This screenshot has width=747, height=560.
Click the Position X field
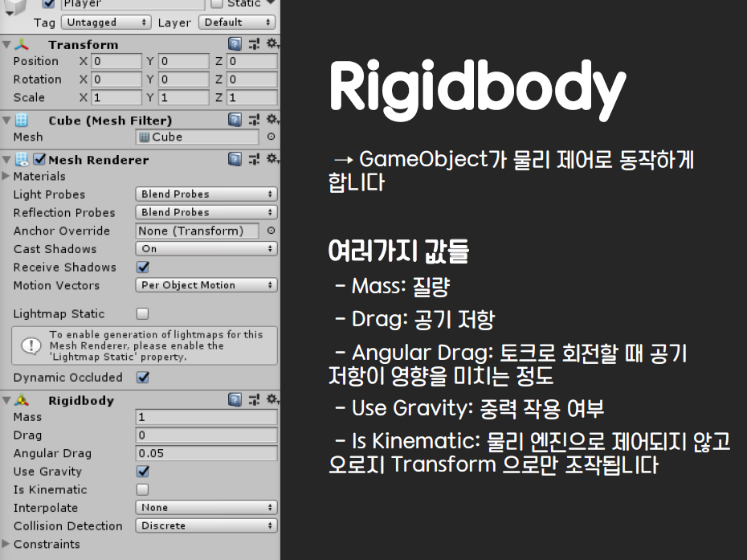(x=116, y=61)
